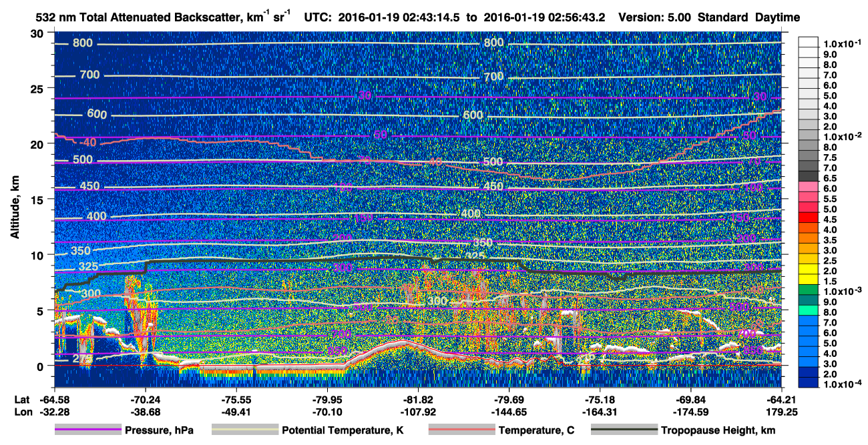Click the latitude value '-64.58'
This screenshot has width=868, height=445.
click(x=54, y=400)
